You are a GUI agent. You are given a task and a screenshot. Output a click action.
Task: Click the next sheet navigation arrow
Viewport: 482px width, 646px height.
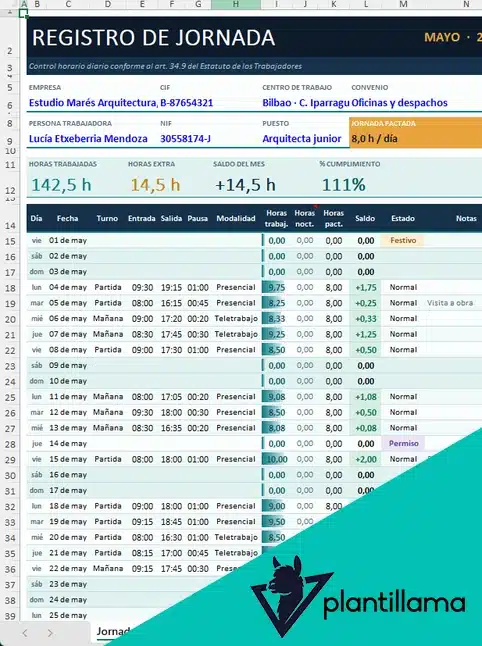click(50, 633)
